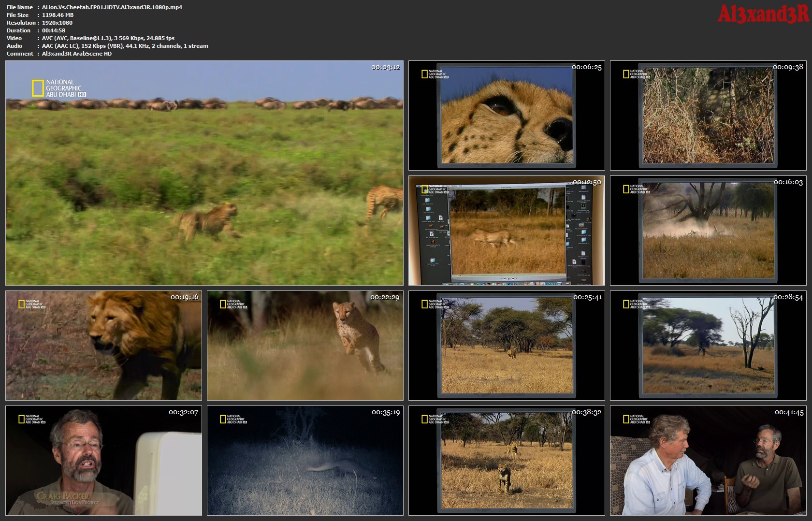Image resolution: width=812 pixels, height=521 pixels.
Task: Select the cheetah face close-up thumbnail at 00:06:25
Action: 507,115
